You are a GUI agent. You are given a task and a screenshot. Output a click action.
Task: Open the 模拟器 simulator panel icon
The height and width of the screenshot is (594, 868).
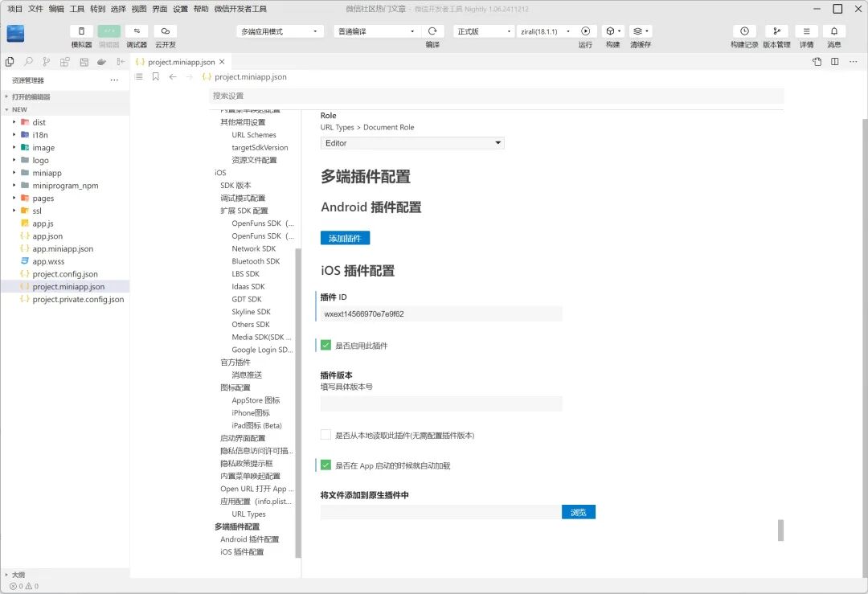coord(81,31)
